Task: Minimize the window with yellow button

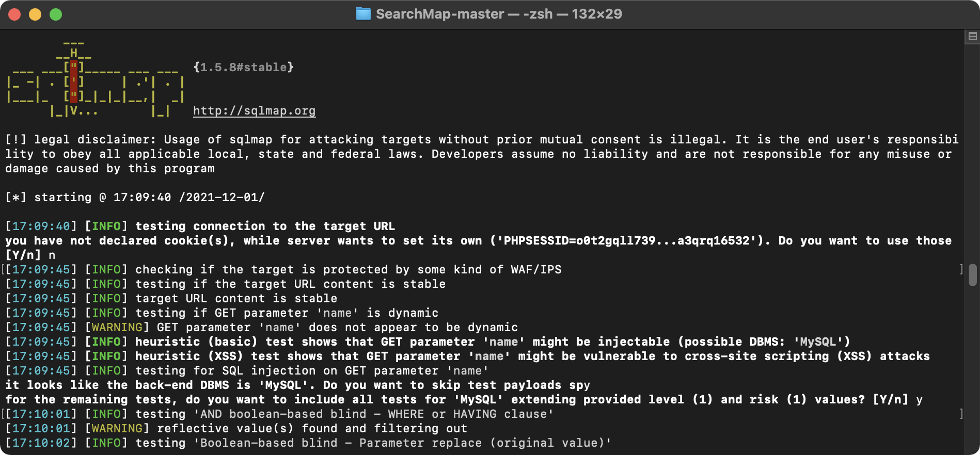Action: [x=35, y=14]
